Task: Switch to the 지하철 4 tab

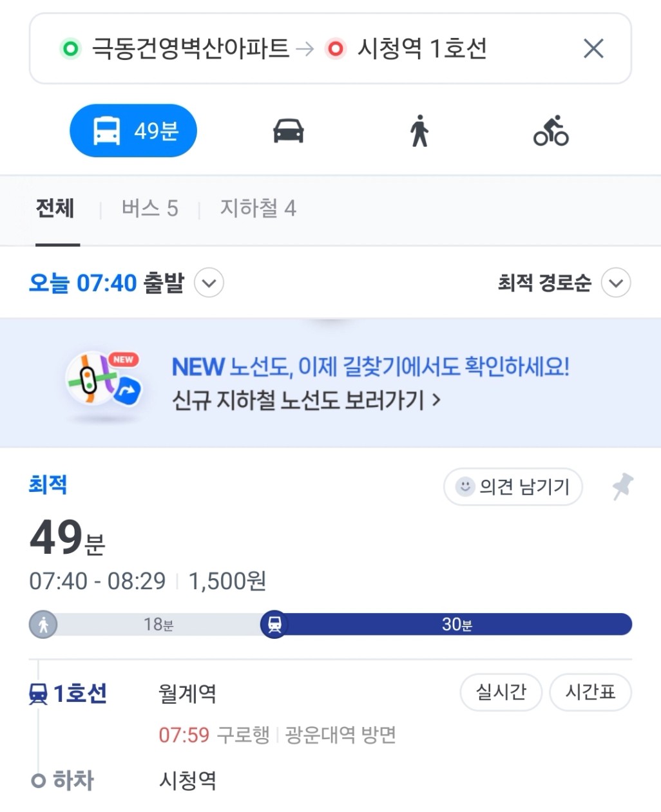Action: pos(258,209)
